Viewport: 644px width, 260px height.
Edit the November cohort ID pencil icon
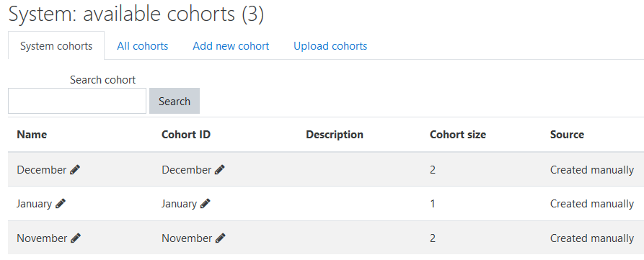(221, 238)
